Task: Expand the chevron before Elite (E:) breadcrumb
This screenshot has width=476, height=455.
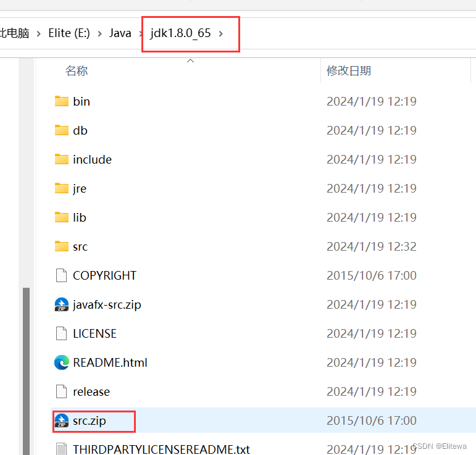Action: point(38,33)
